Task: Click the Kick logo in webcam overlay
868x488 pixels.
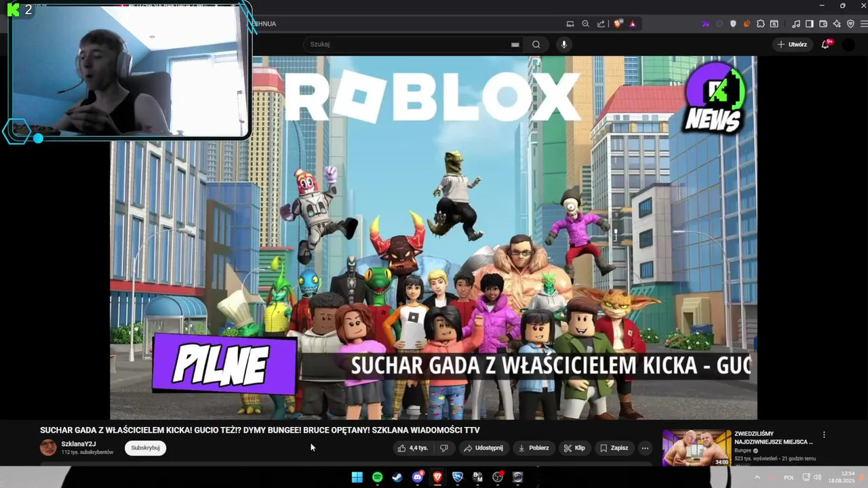Action: pyautogui.click(x=13, y=9)
